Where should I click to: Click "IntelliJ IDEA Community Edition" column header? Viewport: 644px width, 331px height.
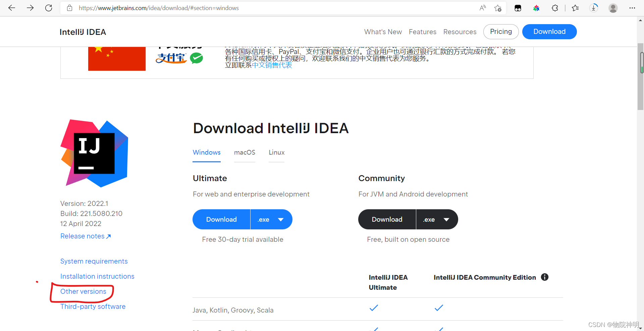[485, 277]
